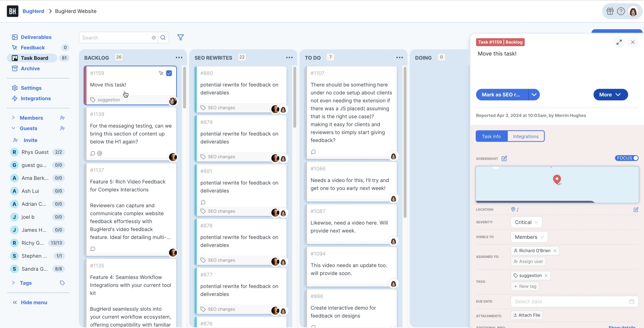Collapse the sidebar with Hide menu
This screenshot has width=644, height=328.
click(30, 302)
